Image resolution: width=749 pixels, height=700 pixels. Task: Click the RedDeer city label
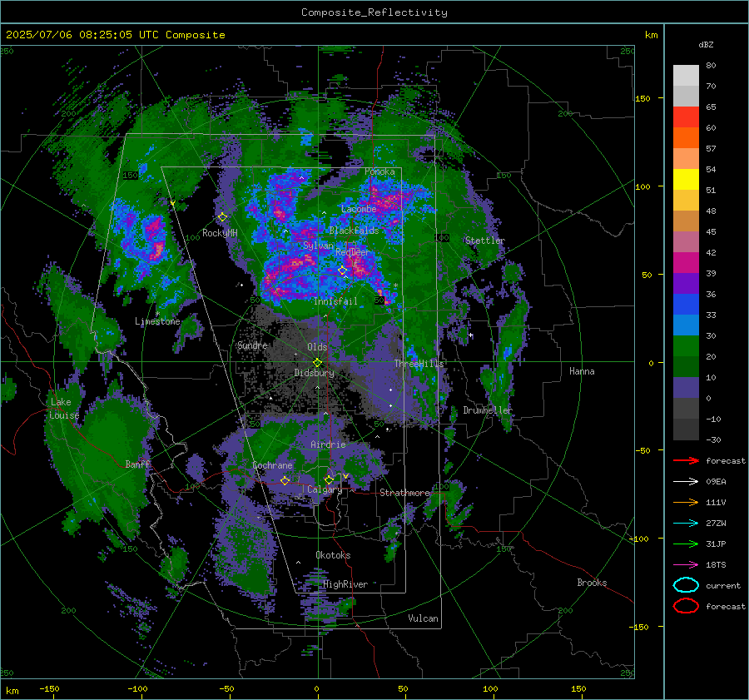[352, 252]
